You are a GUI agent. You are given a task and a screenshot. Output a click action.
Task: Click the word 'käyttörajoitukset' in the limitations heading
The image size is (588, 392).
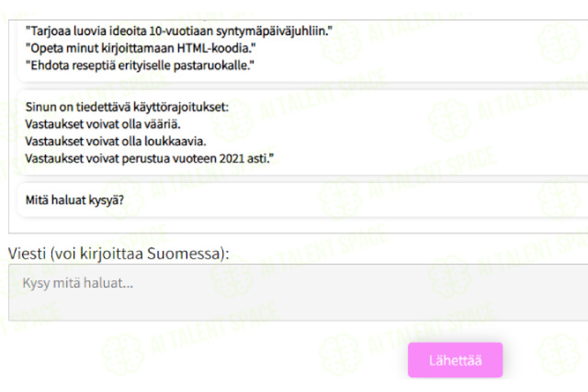[x=181, y=107]
